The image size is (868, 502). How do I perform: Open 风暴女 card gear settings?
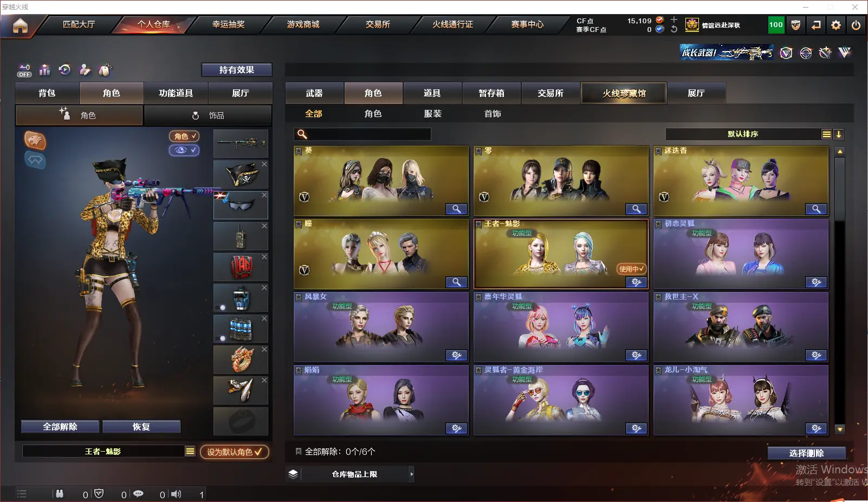(456, 355)
